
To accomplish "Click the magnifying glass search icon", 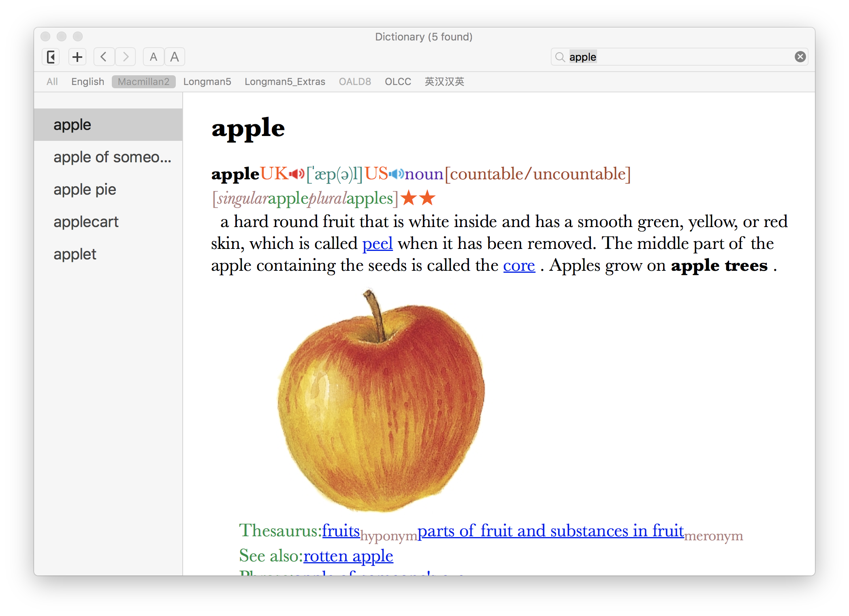I will point(560,57).
